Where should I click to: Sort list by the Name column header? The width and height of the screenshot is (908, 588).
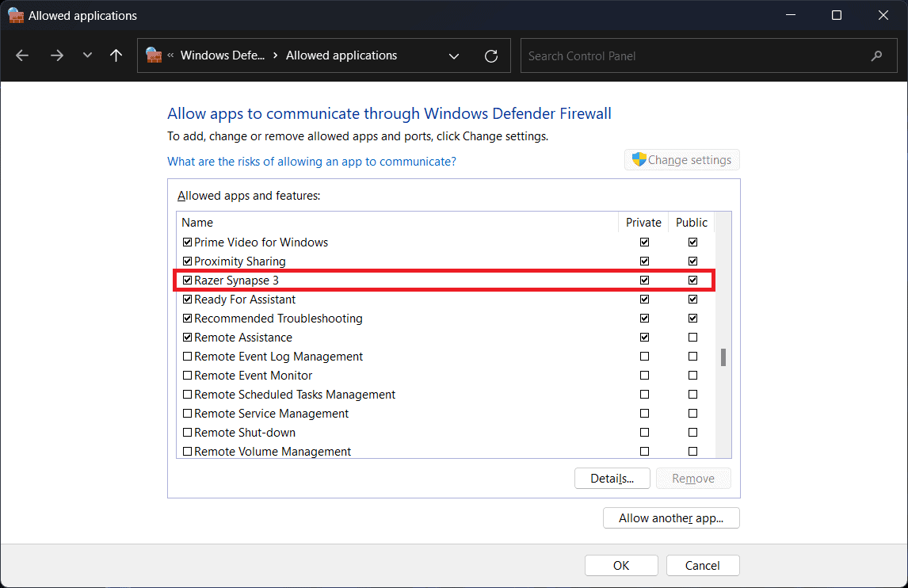tap(398, 223)
